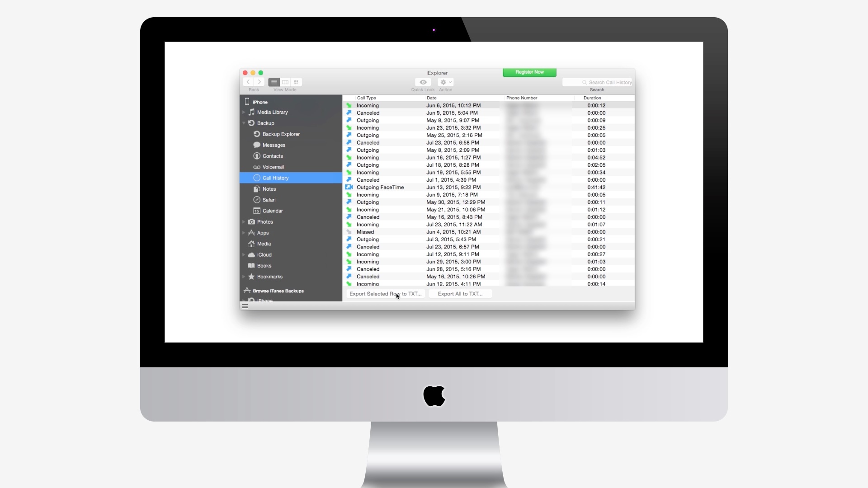Open Backup Explorer icon

click(x=257, y=134)
